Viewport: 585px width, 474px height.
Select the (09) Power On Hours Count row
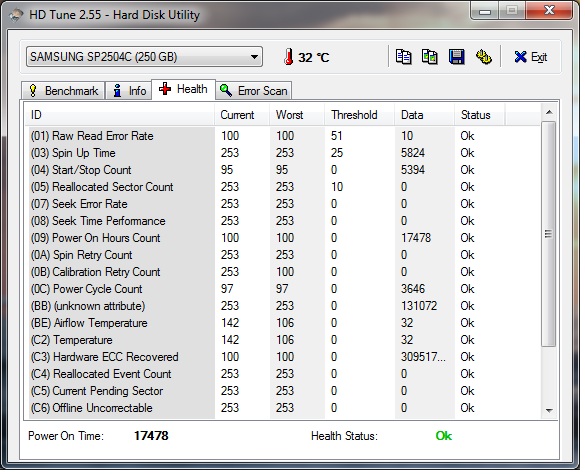pyautogui.click(x=284, y=238)
